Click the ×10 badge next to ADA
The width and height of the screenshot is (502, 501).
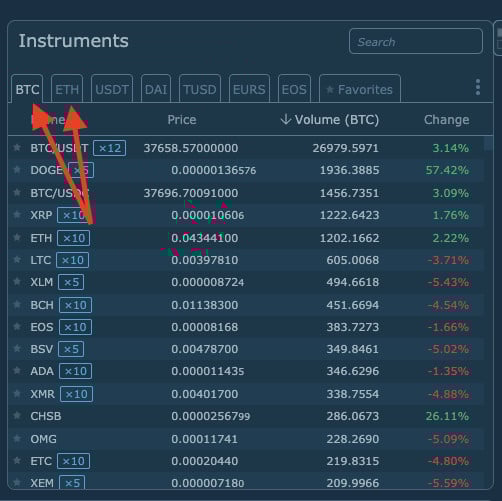[75, 371]
